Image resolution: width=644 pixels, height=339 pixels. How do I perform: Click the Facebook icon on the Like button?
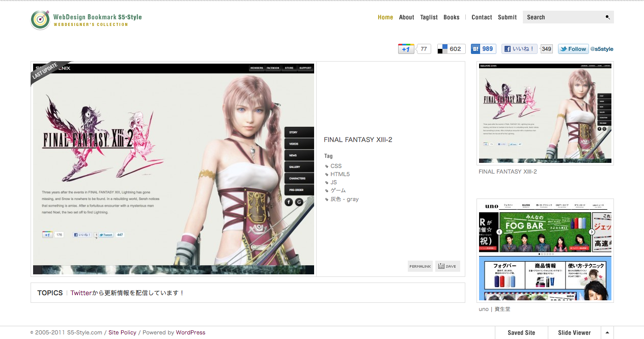pyautogui.click(x=508, y=48)
